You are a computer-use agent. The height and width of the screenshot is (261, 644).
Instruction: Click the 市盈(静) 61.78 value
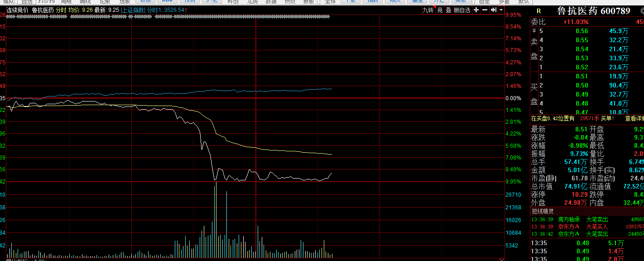(580, 178)
